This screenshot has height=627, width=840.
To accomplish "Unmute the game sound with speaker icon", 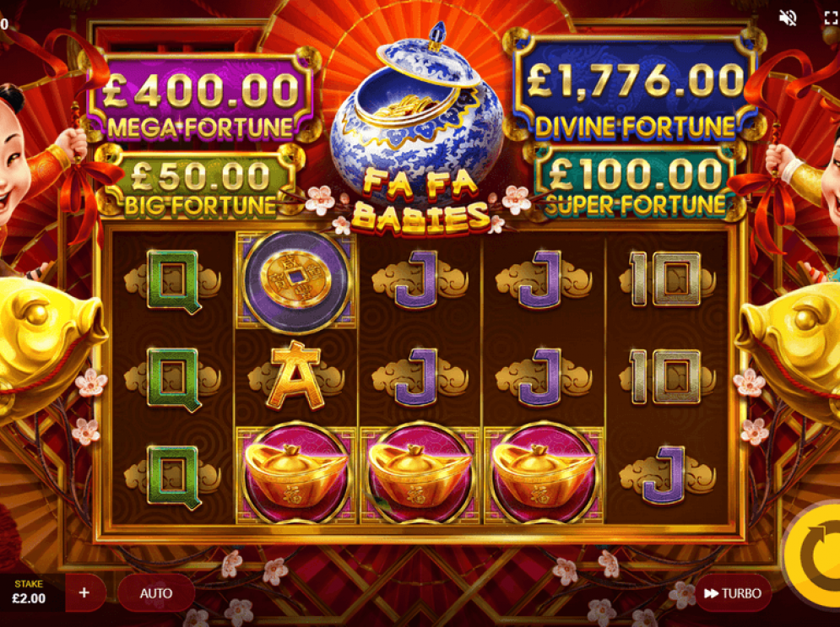I will coord(787,18).
